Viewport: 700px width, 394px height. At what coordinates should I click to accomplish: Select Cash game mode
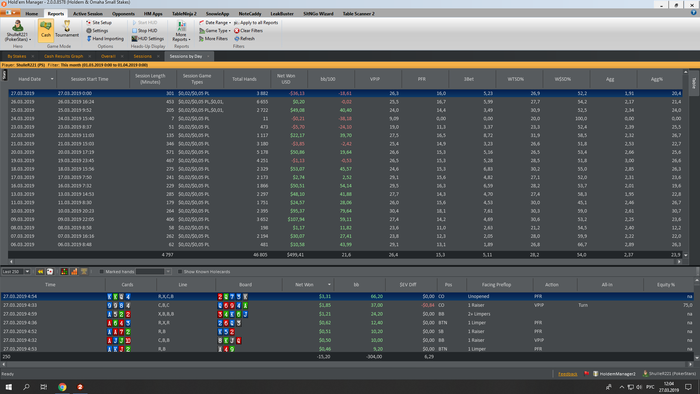tap(46, 30)
